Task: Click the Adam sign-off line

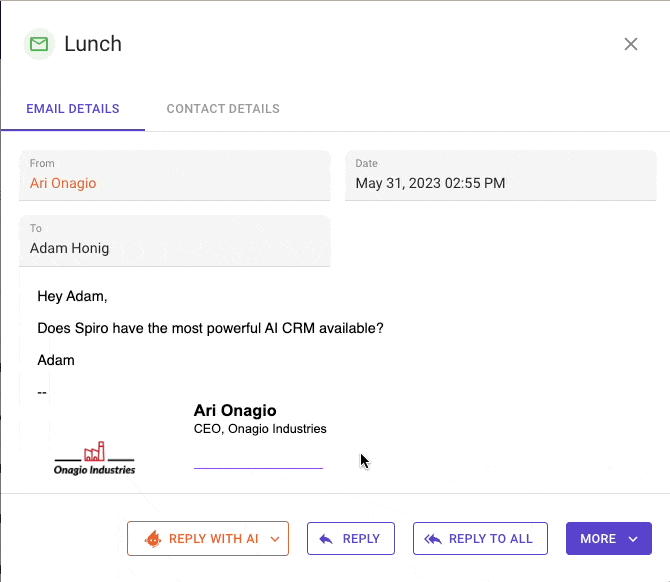Action: [56, 360]
